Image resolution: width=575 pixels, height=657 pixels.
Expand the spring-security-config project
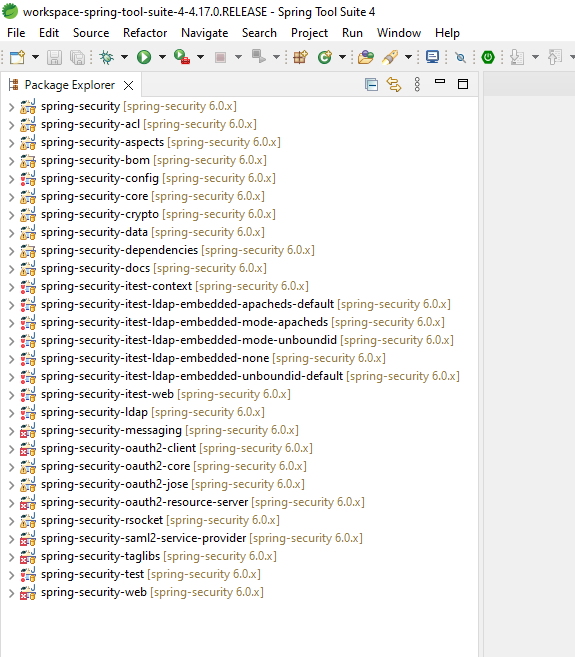click(11, 179)
